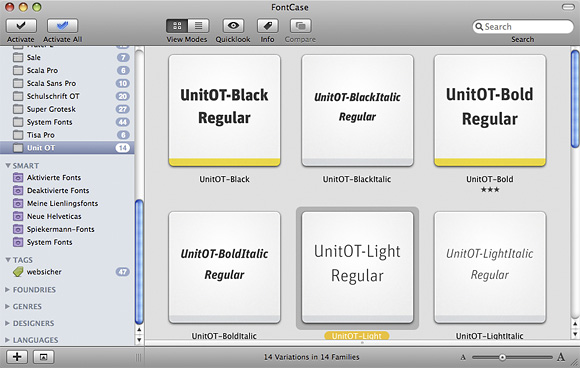Click the sidebar scroll up arrow

pyautogui.click(x=139, y=330)
